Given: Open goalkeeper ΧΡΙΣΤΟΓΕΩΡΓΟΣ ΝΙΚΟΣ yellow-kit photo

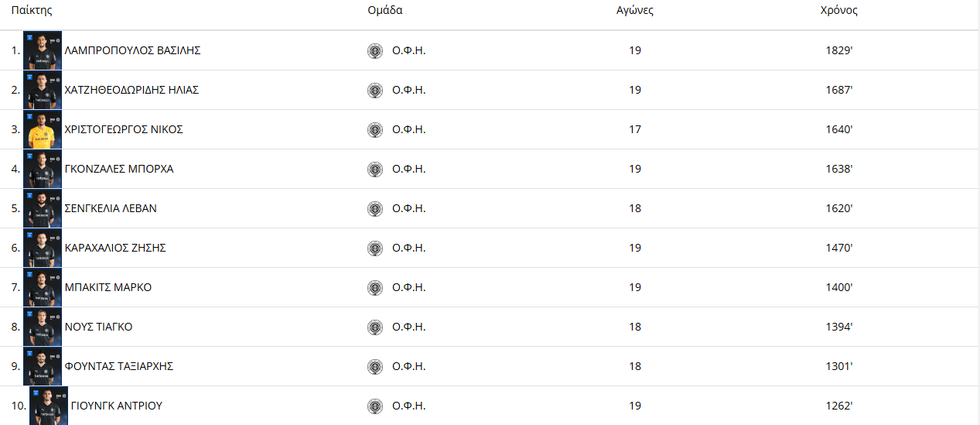Looking at the screenshot, I should (43, 129).
